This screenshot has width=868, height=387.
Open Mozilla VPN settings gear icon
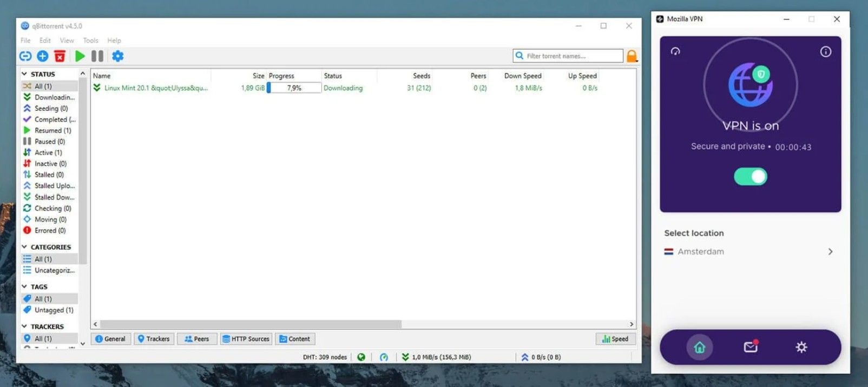point(801,347)
